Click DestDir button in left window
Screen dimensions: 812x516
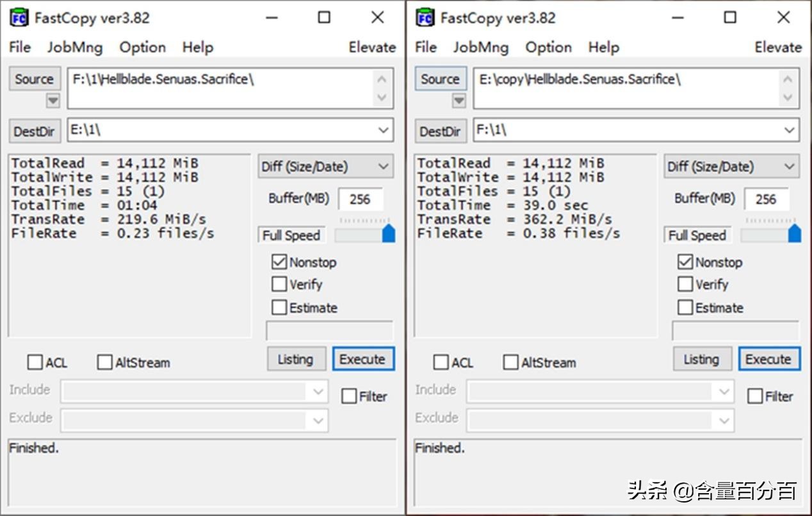tap(35, 131)
